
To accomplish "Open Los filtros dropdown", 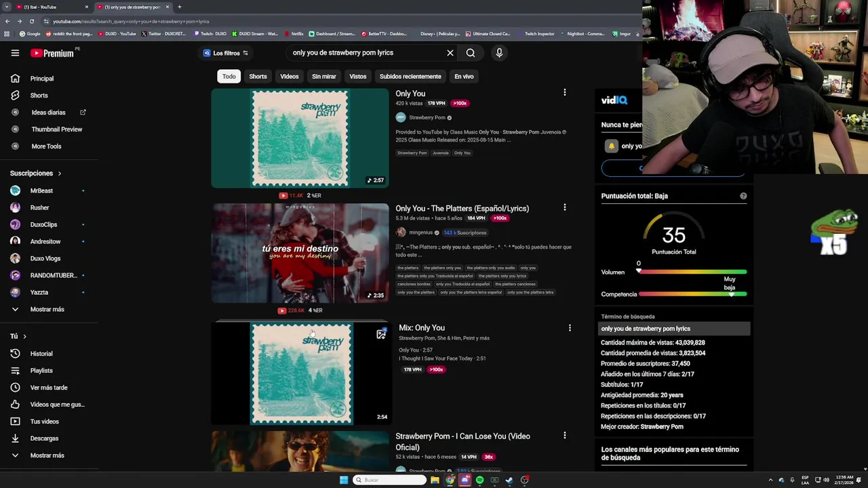I will [x=226, y=53].
